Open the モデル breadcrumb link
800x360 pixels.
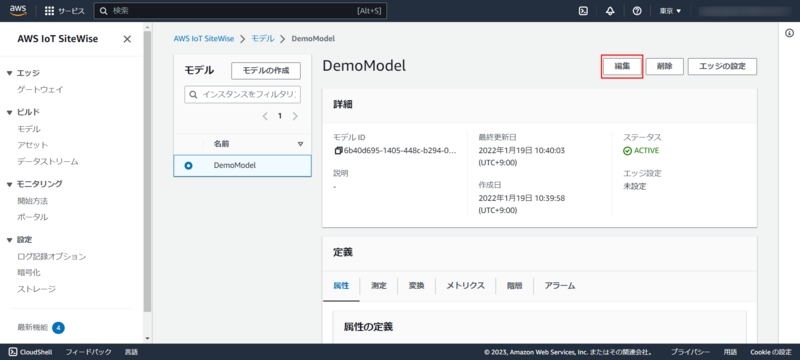point(263,39)
